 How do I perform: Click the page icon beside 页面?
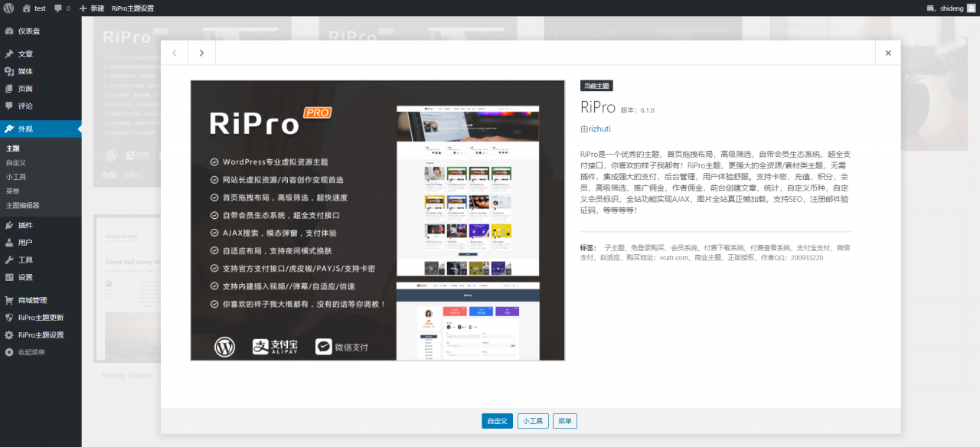9,89
